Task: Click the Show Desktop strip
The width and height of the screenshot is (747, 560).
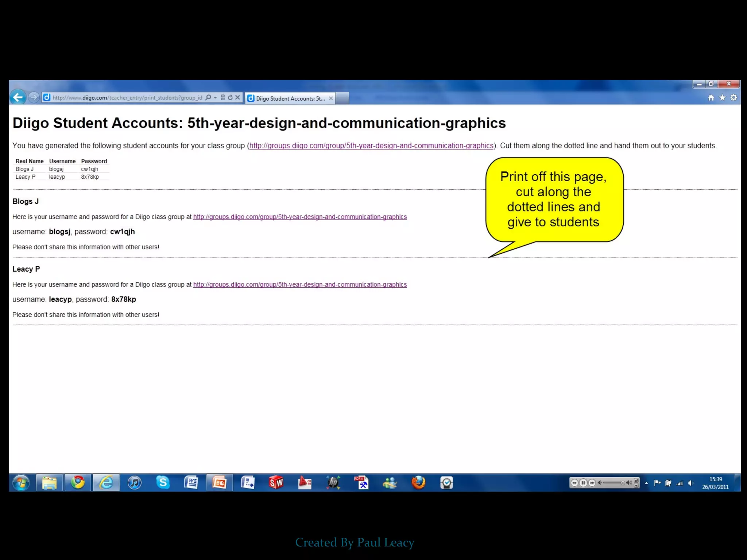Action: pyautogui.click(x=737, y=483)
